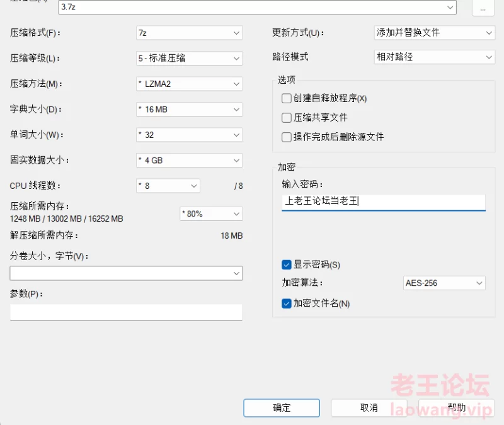Click the 解压缩所需内存 value 18 MB
This screenshot has height=425, width=504.
(231, 235)
